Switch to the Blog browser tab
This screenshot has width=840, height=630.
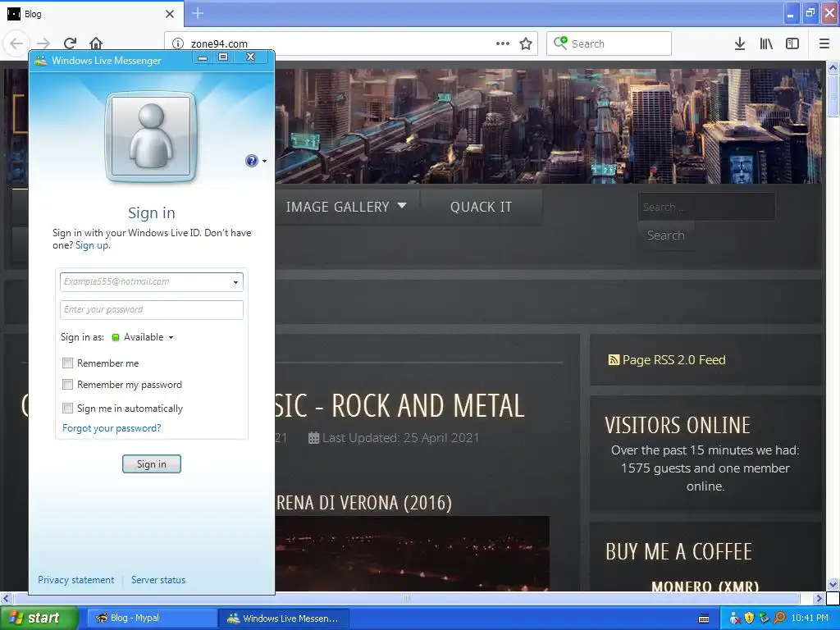pos(92,13)
